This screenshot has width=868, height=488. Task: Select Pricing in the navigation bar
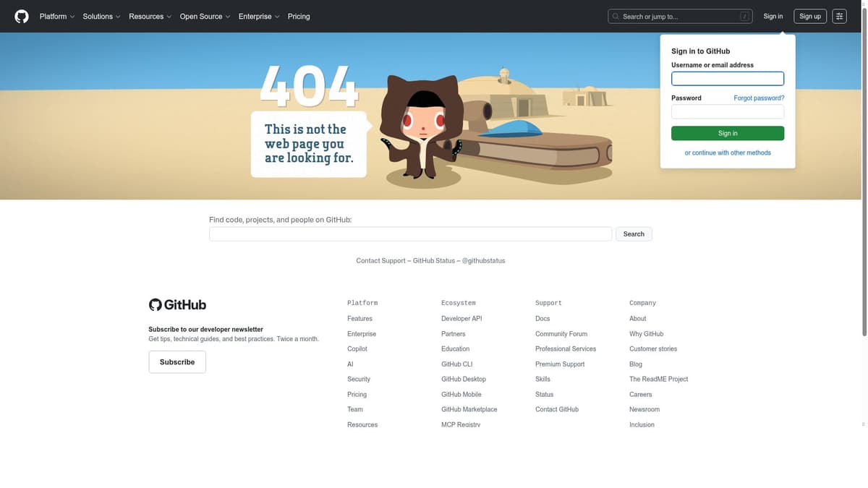pos(299,15)
